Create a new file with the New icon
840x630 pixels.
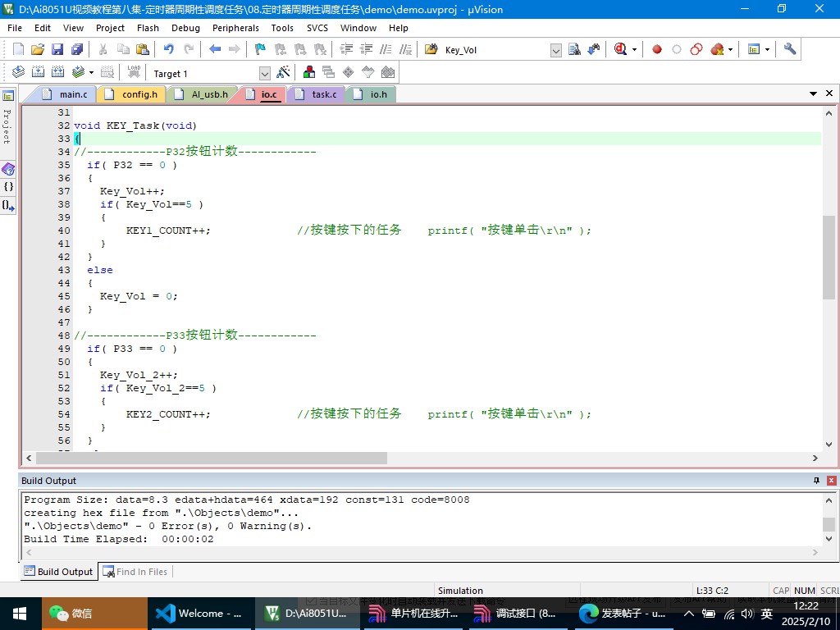18,50
